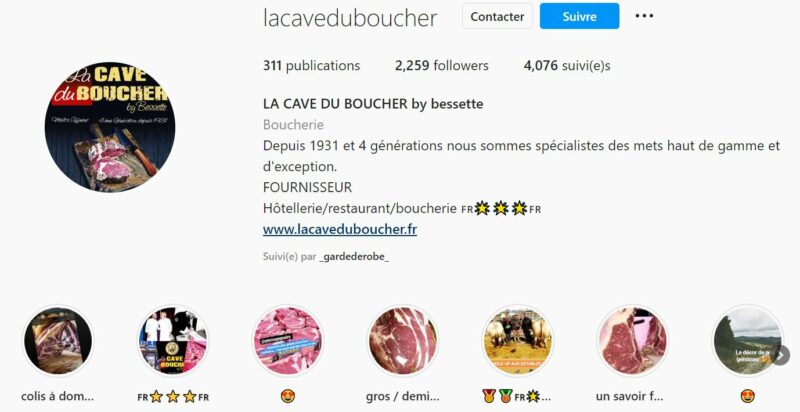This screenshot has height=412, width=800.
Task: Click the Contacter button
Action: point(497,16)
